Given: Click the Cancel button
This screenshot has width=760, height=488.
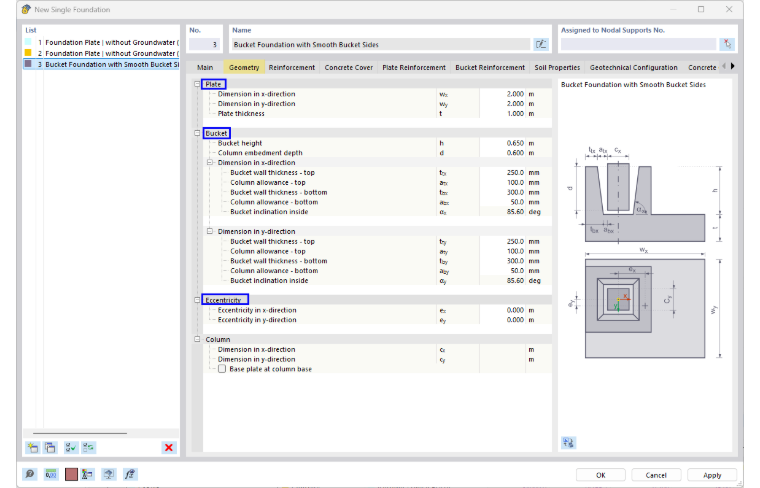Looking at the screenshot, I should [656, 475].
